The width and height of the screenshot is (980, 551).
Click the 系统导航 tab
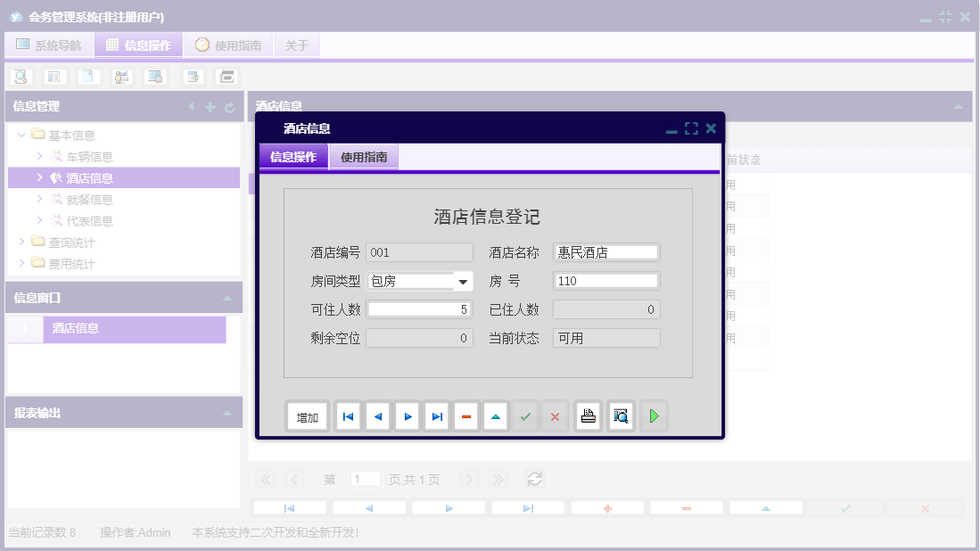pyautogui.click(x=51, y=44)
